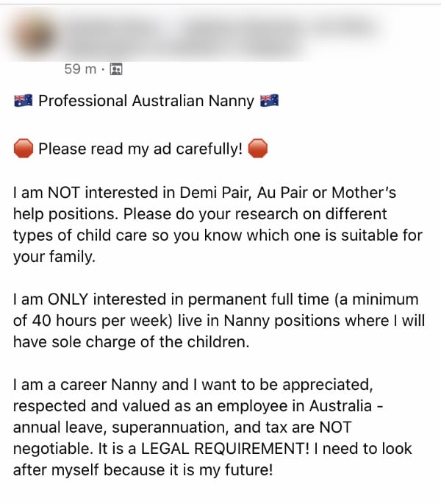Click the group audience icon beside timestamp
Viewport: 441px width, 504px height.
(x=115, y=70)
